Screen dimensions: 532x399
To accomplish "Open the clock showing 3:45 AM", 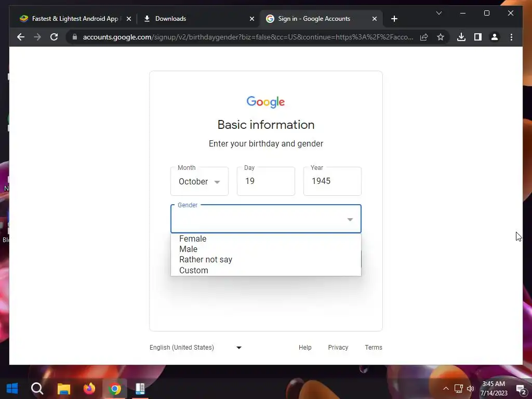I will tap(494, 389).
